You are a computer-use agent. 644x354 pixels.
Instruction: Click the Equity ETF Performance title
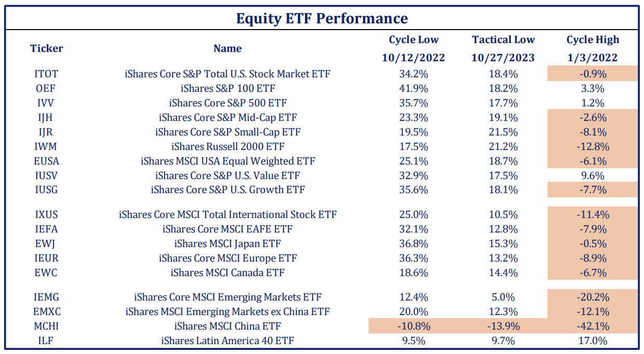[x=322, y=19]
